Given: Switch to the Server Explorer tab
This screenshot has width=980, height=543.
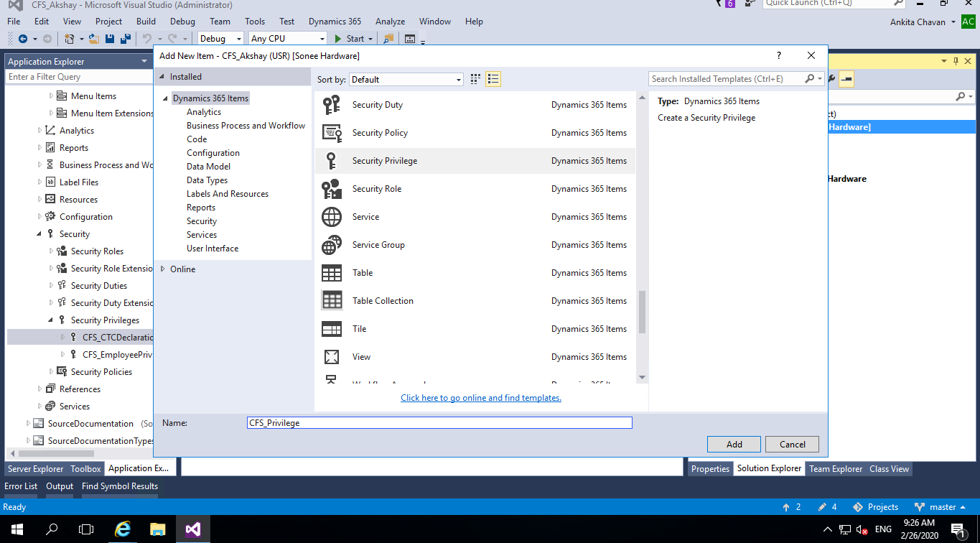Looking at the screenshot, I should (x=36, y=469).
